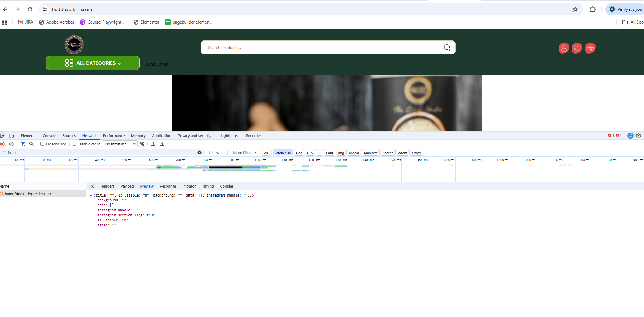The width and height of the screenshot is (644, 317).
Task: Open the No throttling dropdown
Action: 120,144
